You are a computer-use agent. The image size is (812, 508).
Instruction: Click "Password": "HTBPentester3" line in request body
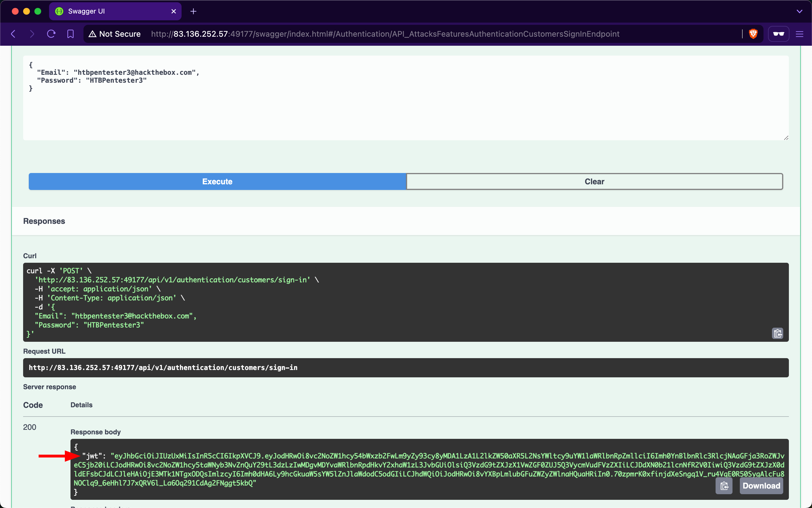(92, 80)
